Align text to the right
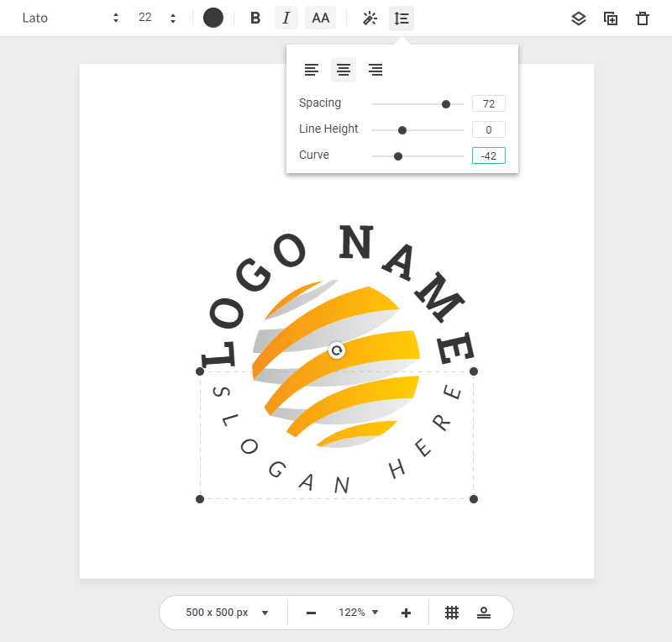Image resolution: width=672 pixels, height=642 pixels. [375, 70]
